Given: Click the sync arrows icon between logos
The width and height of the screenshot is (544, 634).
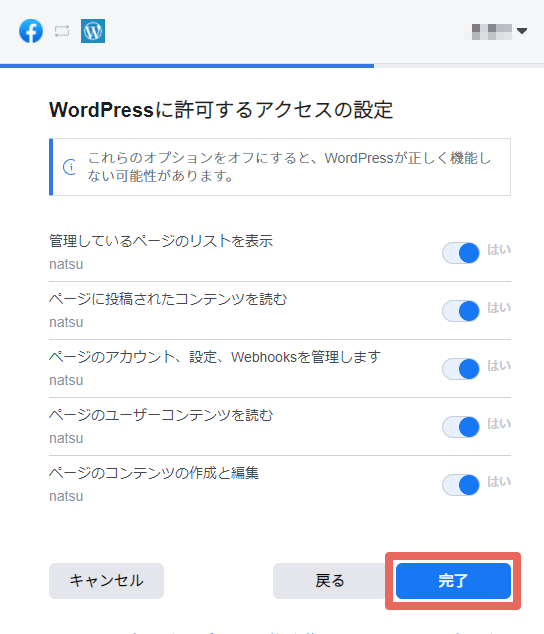Looking at the screenshot, I should (62, 31).
